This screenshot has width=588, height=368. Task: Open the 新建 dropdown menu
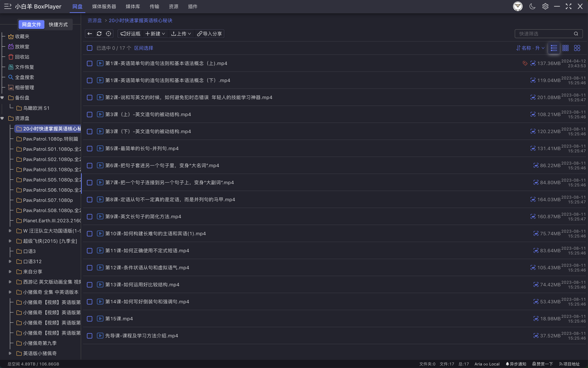[x=155, y=34]
